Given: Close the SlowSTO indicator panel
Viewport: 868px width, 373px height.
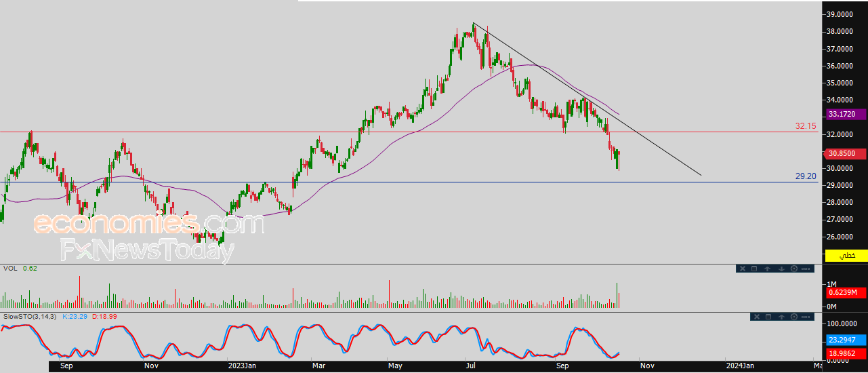Looking at the screenshot, I should click(x=757, y=317).
